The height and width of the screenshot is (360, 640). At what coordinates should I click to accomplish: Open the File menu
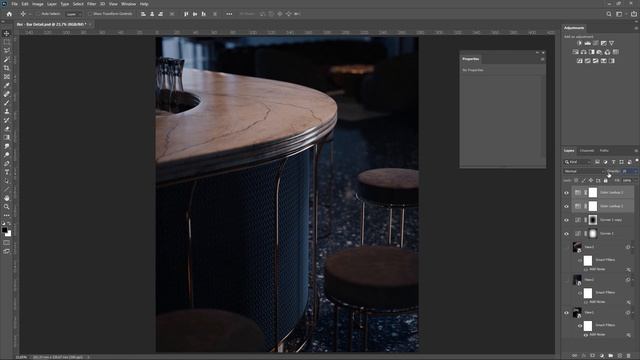[14, 4]
